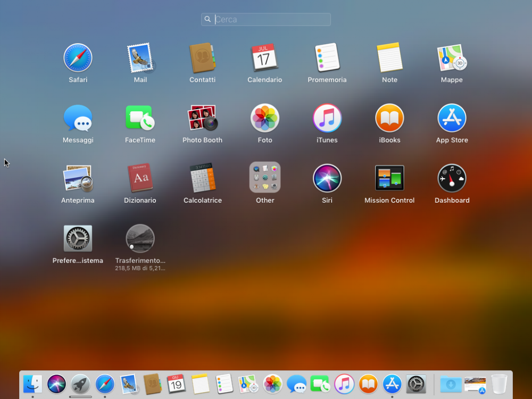Launch Promemoria from Launchpad

coord(327,57)
